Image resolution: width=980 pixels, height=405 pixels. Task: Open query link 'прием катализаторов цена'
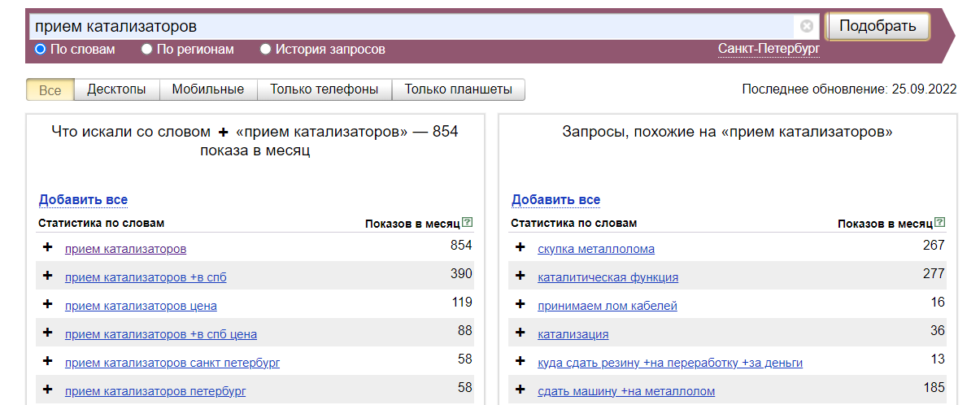(x=141, y=306)
